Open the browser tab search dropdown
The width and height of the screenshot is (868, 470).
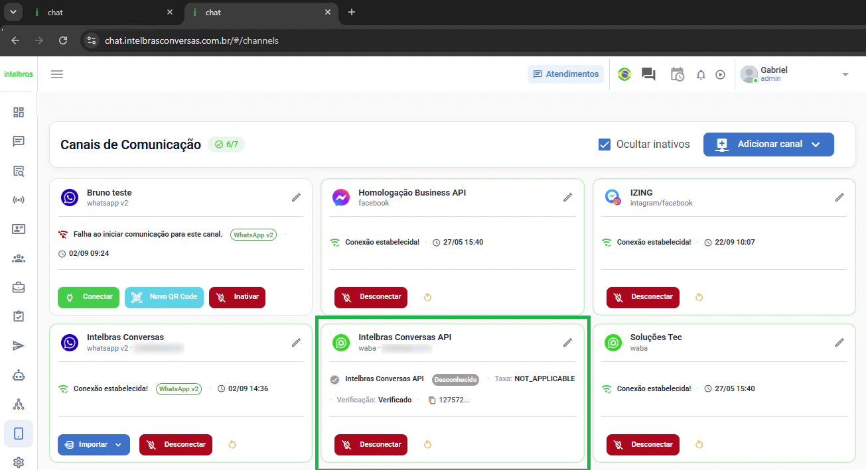click(x=13, y=12)
